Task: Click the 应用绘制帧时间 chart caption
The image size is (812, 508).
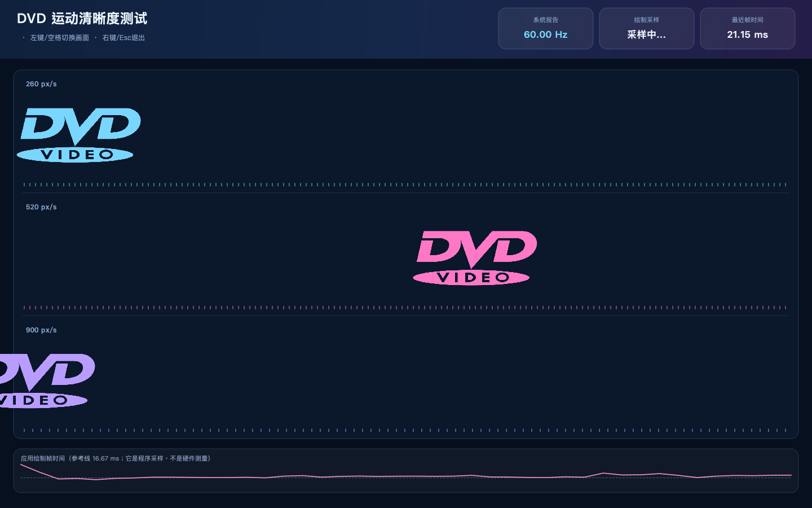Action: [x=116, y=458]
